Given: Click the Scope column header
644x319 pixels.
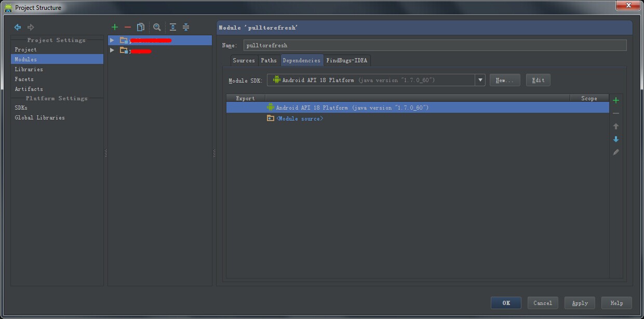Looking at the screenshot, I should tap(589, 98).
